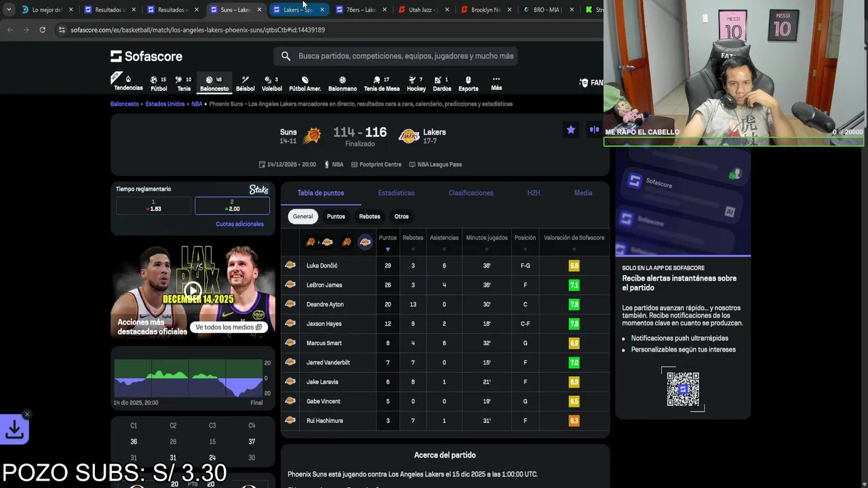Select the Otros stats pill
Screen dimensions: 868x488
point(401,216)
